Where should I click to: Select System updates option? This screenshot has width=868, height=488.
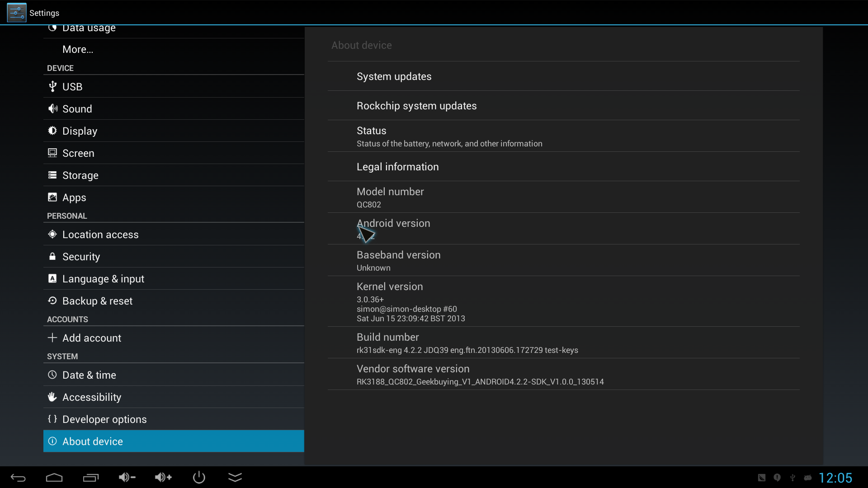tap(393, 76)
